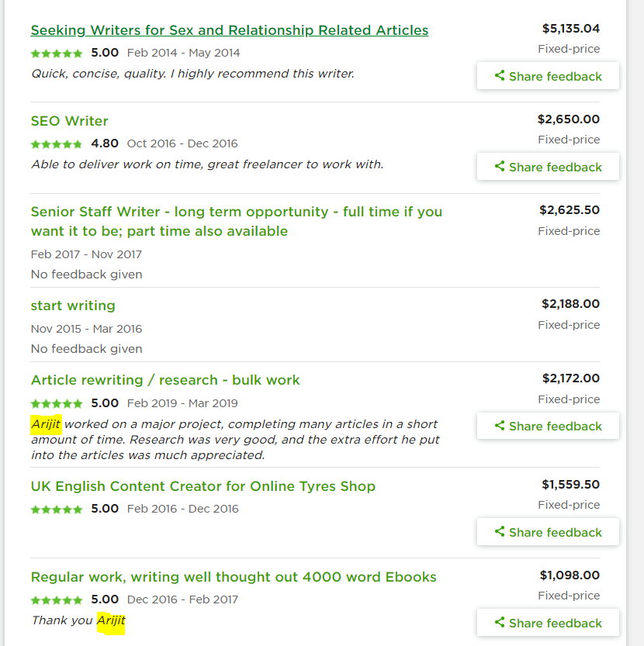Open UK English Content Creator job link

pyautogui.click(x=203, y=486)
